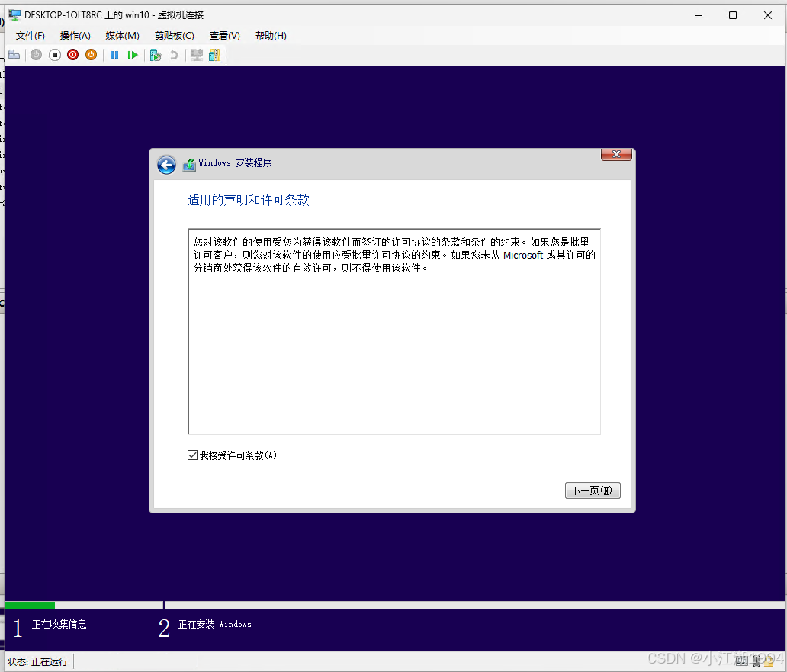Open the 查看(V) menu

tap(224, 36)
